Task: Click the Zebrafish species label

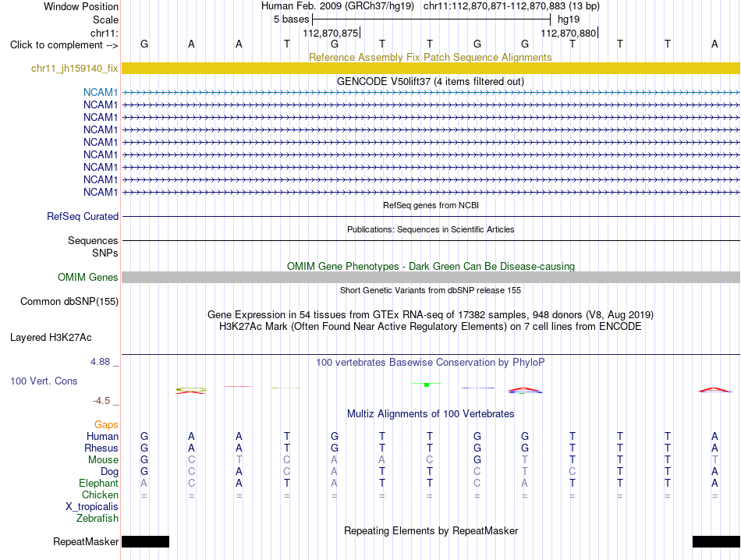Action: [x=97, y=519]
